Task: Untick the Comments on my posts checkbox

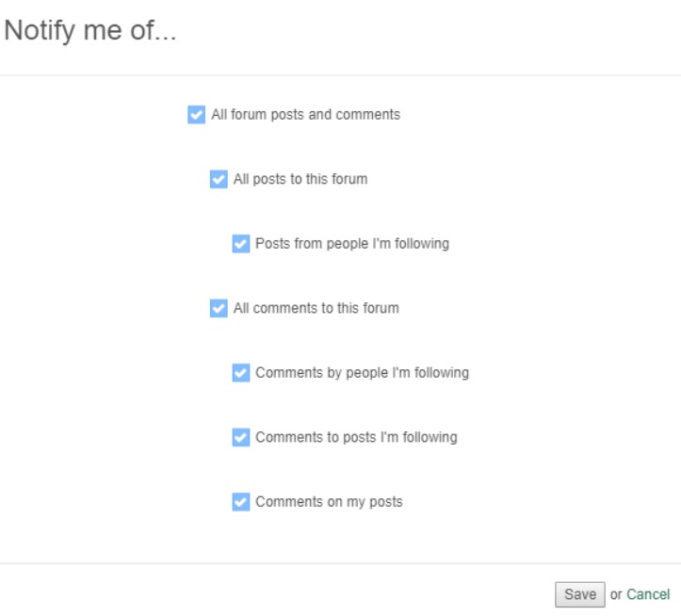Action: 241,502
